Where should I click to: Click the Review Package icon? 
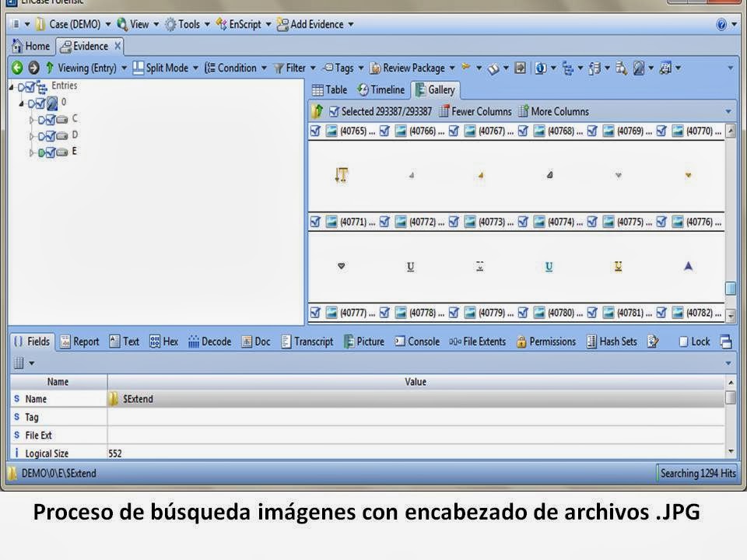click(375, 68)
